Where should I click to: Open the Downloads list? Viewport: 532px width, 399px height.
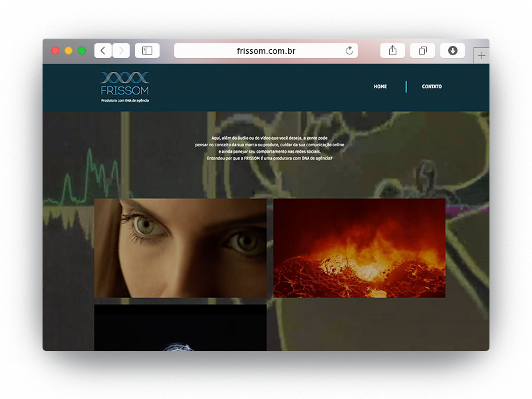pyautogui.click(x=452, y=51)
